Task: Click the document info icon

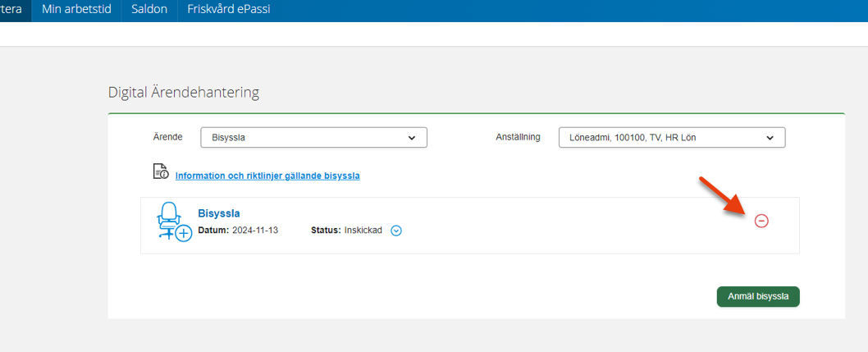Action: pos(161,171)
